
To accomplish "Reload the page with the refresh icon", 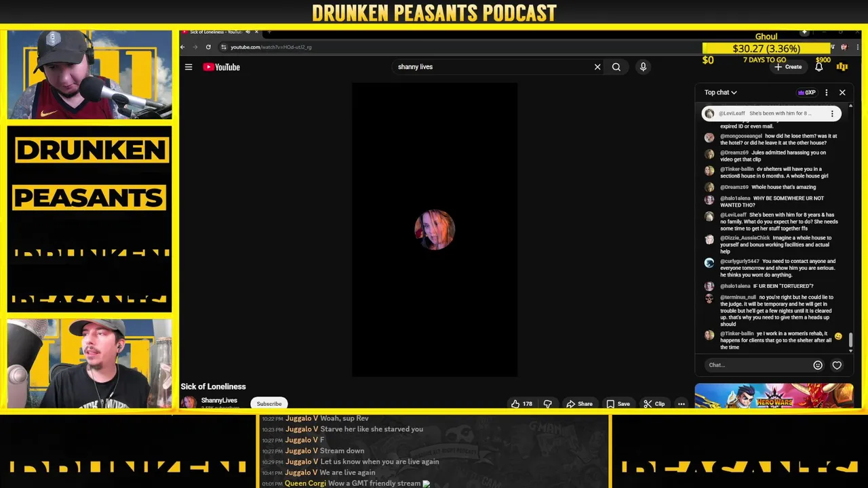I will click(208, 47).
